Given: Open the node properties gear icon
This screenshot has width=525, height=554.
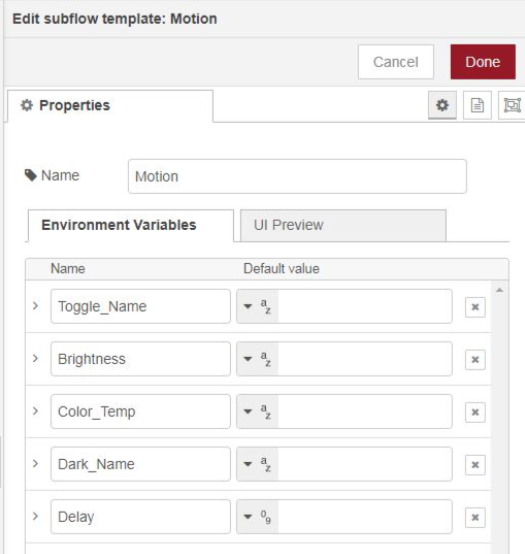Looking at the screenshot, I should (x=442, y=105).
